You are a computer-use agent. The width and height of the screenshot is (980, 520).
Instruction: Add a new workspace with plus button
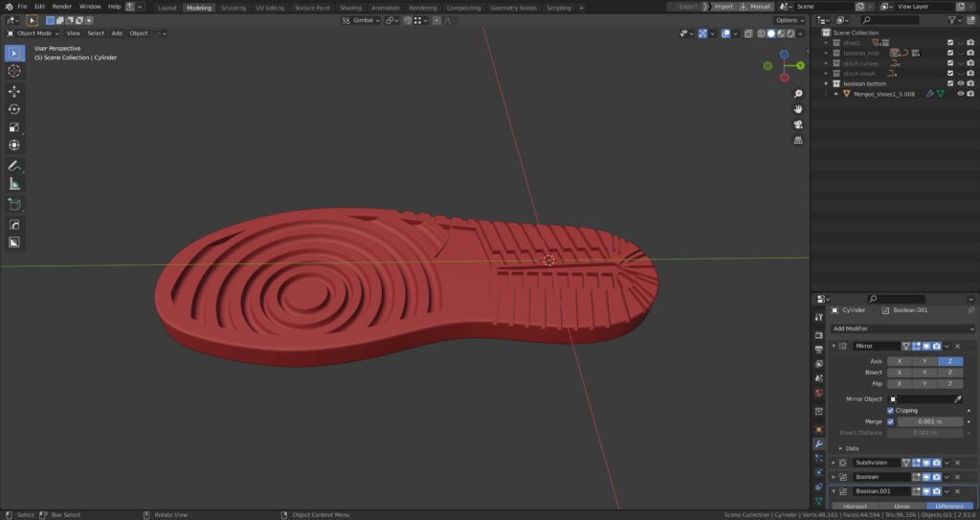[581, 8]
